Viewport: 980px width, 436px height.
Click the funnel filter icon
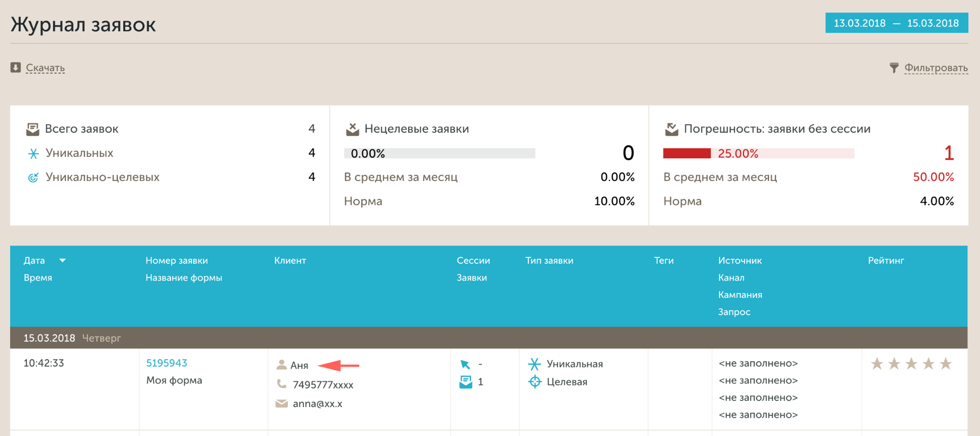(x=894, y=68)
